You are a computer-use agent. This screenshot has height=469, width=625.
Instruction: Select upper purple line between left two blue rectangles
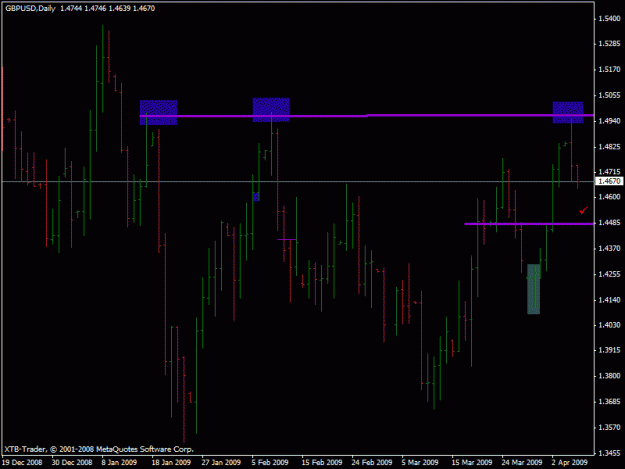click(215, 116)
